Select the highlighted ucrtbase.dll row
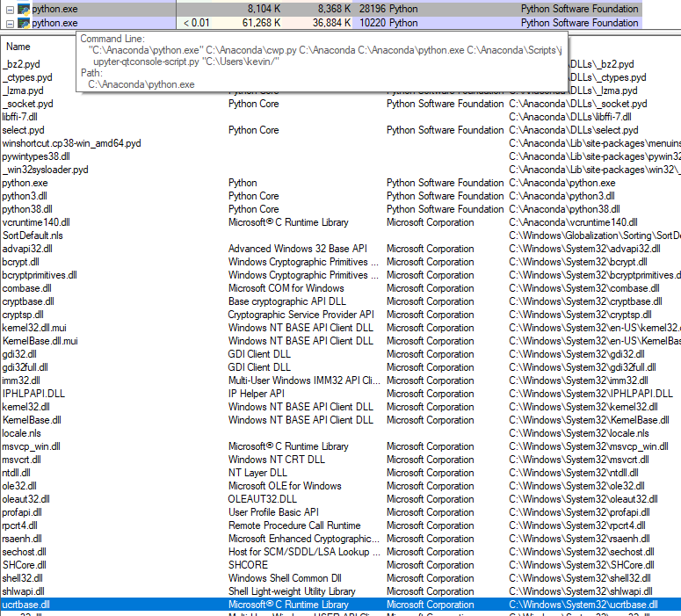This screenshot has height=616, width=681. coord(341,605)
